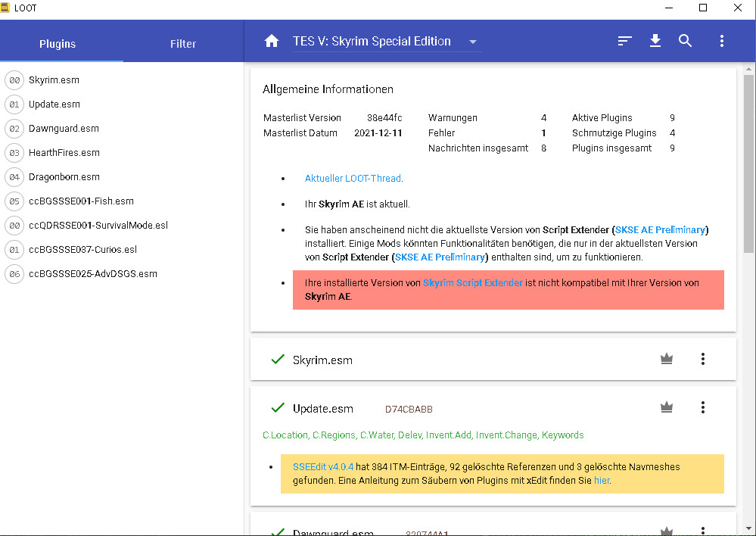Select Dawnguard.esm in the plugin list
756x536 pixels.
64,129
